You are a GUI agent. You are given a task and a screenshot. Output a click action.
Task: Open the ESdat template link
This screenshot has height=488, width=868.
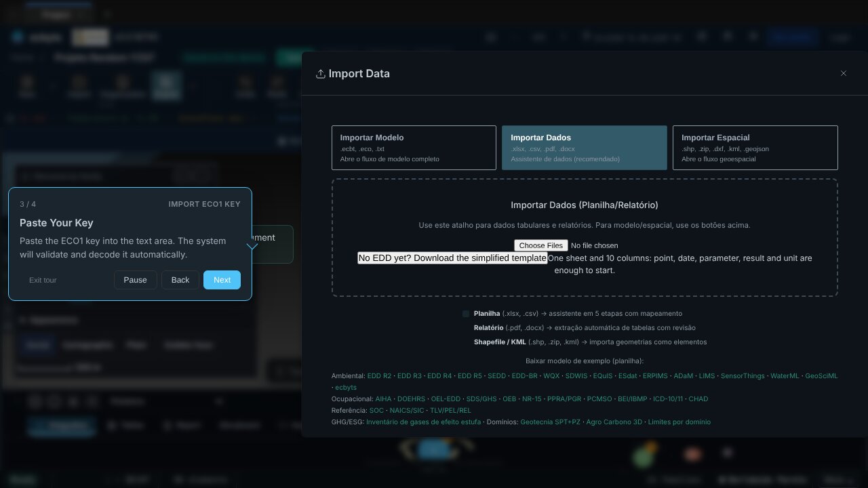pyautogui.click(x=628, y=375)
